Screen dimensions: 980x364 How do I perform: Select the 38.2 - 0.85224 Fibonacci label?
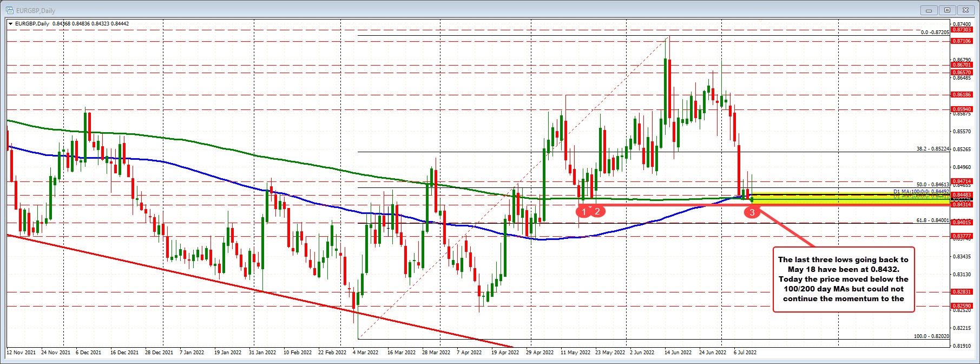932,149
